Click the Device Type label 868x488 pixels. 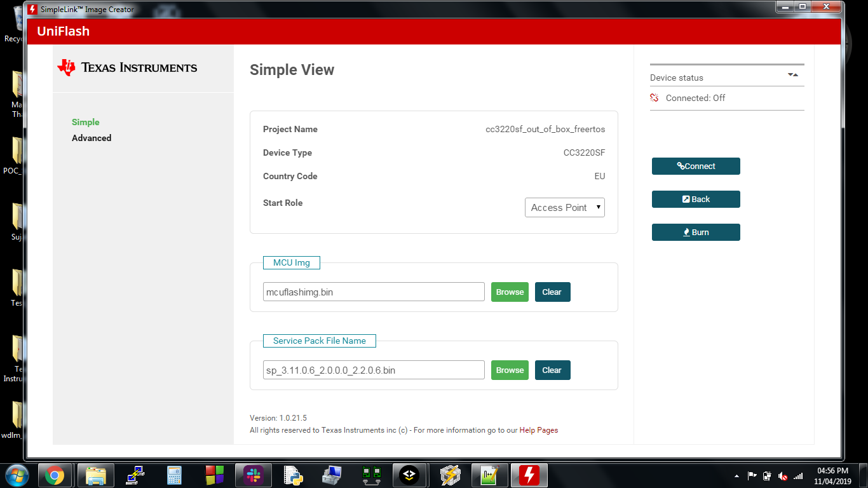tap(287, 152)
